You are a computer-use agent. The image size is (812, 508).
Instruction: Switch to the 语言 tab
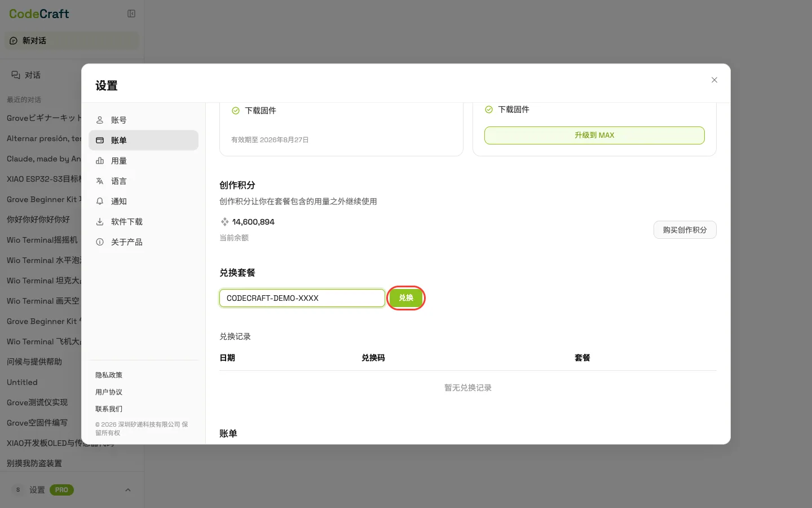(143, 181)
